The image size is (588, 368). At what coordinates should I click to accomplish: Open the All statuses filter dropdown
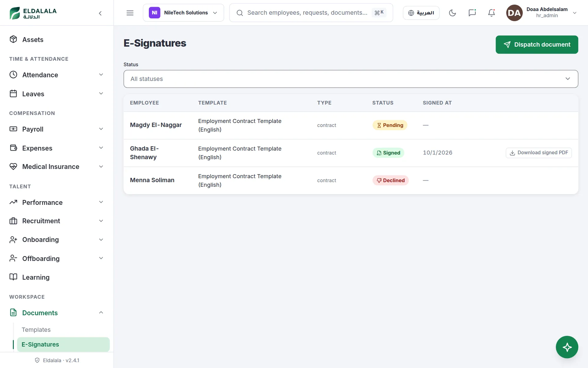point(351,79)
